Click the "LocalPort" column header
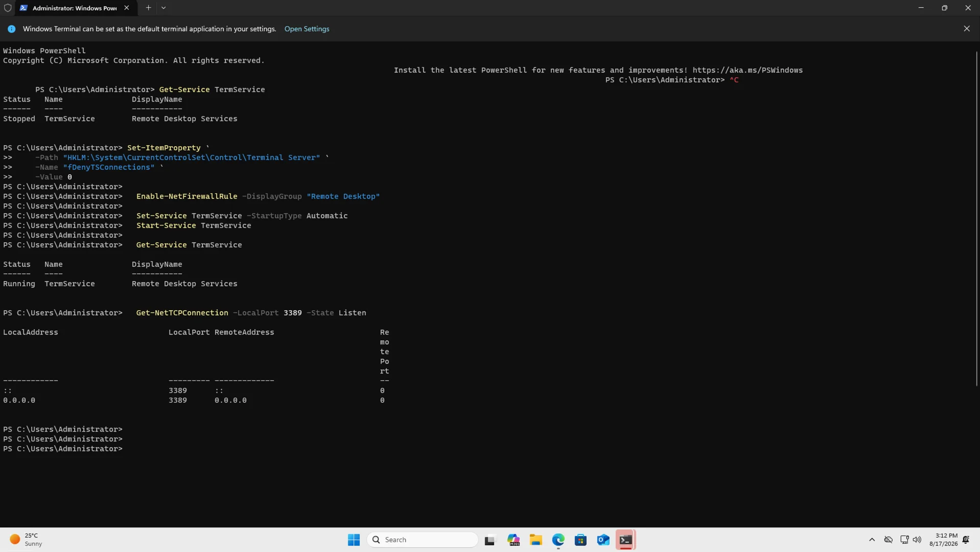980x552 pixels. 189,332
